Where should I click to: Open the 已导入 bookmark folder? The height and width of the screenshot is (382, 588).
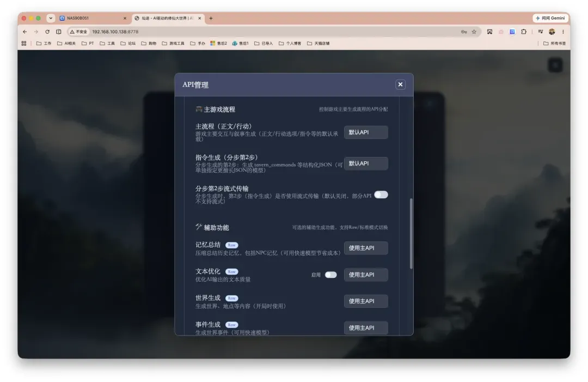pos(264,44)
